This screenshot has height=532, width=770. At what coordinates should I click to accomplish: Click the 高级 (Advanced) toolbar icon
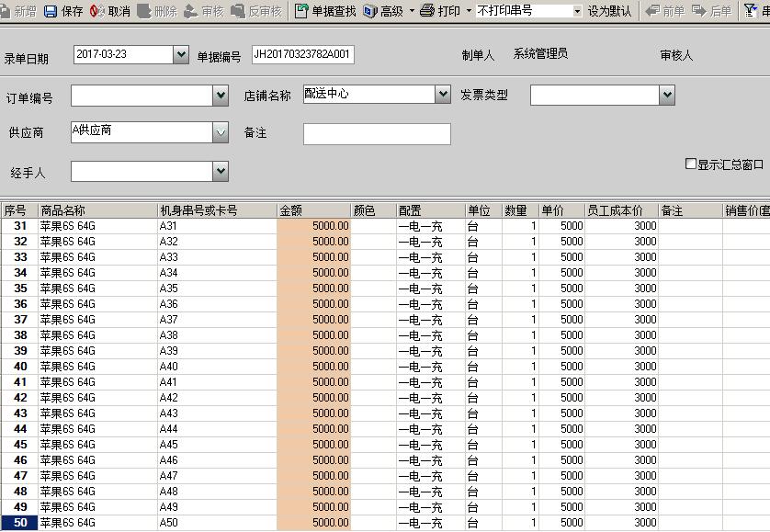pos(370,11)
